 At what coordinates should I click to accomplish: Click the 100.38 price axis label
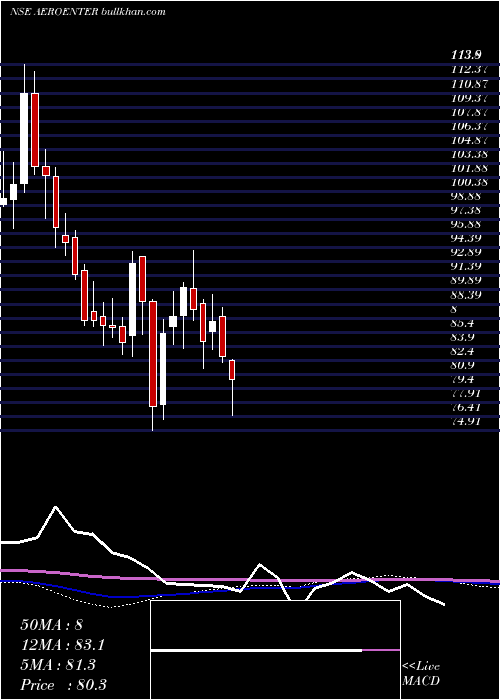point(469,183)
